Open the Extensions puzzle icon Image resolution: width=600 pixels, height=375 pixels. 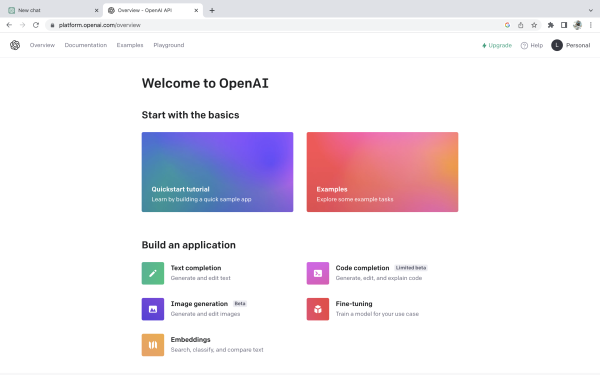551,25
